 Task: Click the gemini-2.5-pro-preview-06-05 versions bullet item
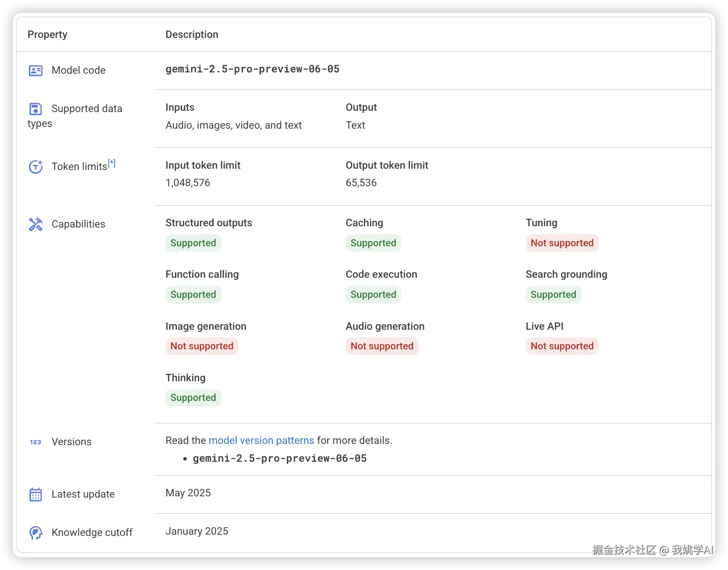coord(280,458)
